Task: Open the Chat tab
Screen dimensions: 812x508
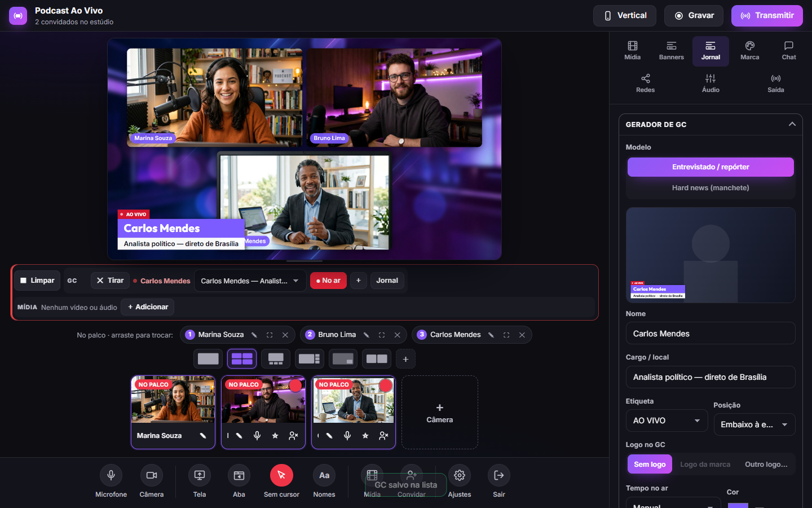Action: click(x=789, y=51)
